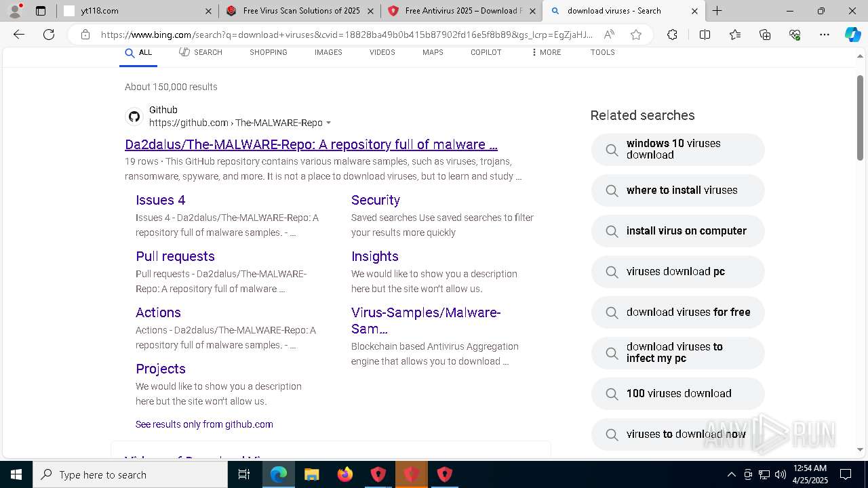The height and width of the screenshot is (488, 868).
Task: Open the browser profile icon
Action: [15, 11]
